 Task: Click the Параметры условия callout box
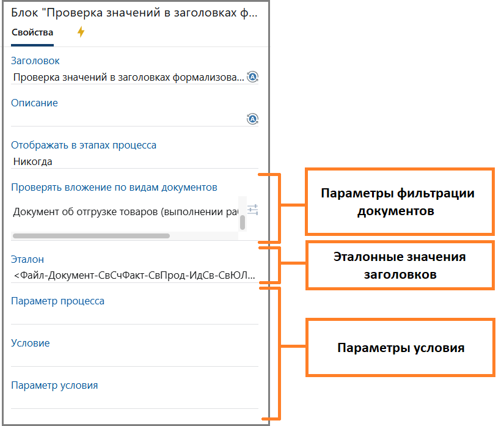[399, 348]
